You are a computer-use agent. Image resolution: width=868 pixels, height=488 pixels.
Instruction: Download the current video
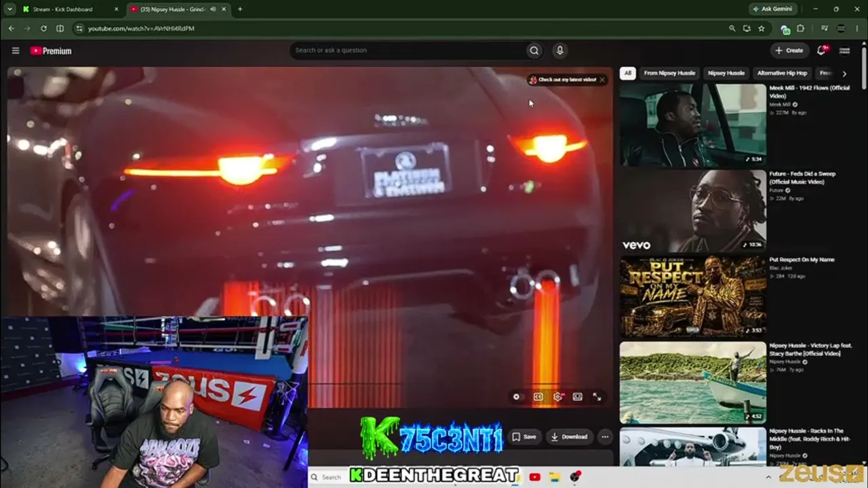569,437
